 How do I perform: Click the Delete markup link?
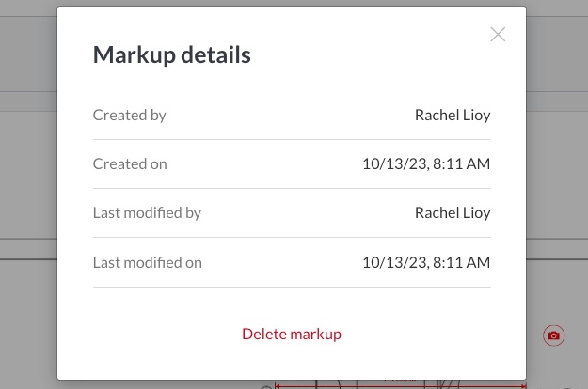[x=292, y=334]
